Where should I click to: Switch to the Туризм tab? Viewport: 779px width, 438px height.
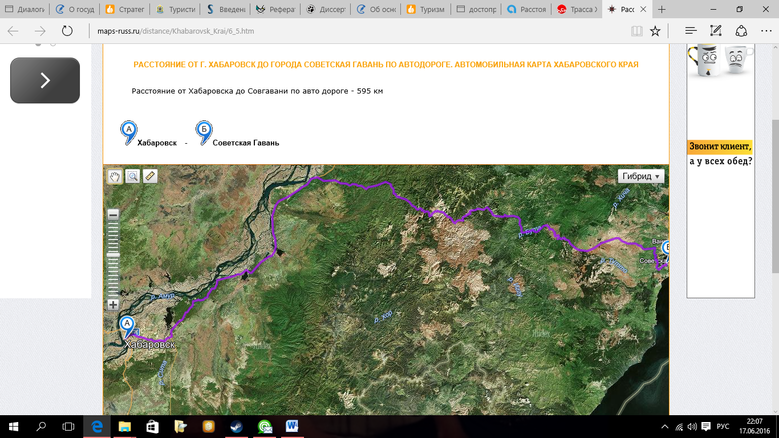point(426,9)
